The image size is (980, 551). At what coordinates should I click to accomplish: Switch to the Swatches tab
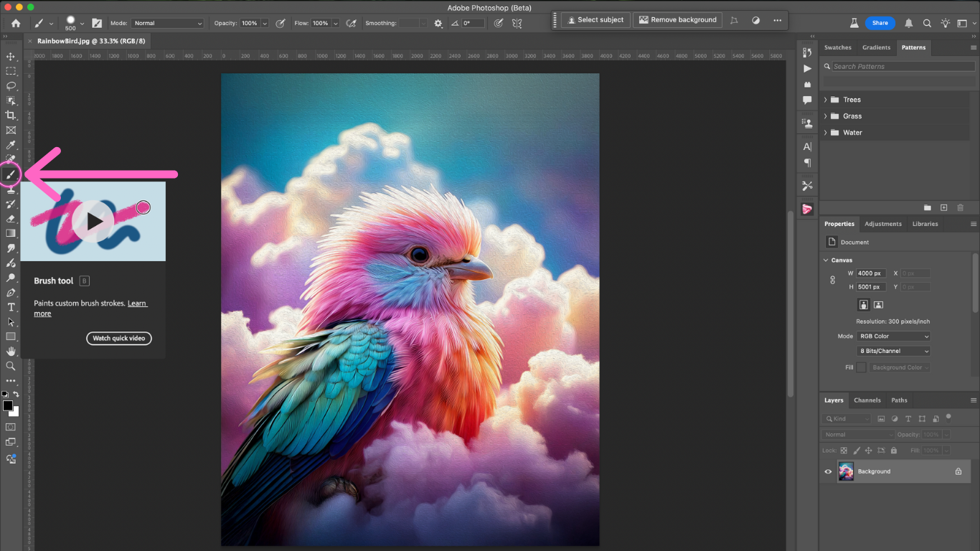(837, 47)
